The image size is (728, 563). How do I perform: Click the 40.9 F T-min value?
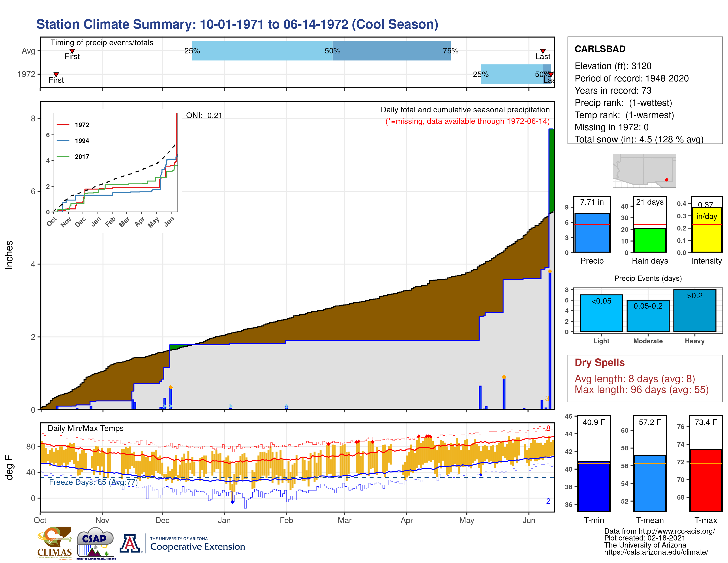[x=594, y=422]
